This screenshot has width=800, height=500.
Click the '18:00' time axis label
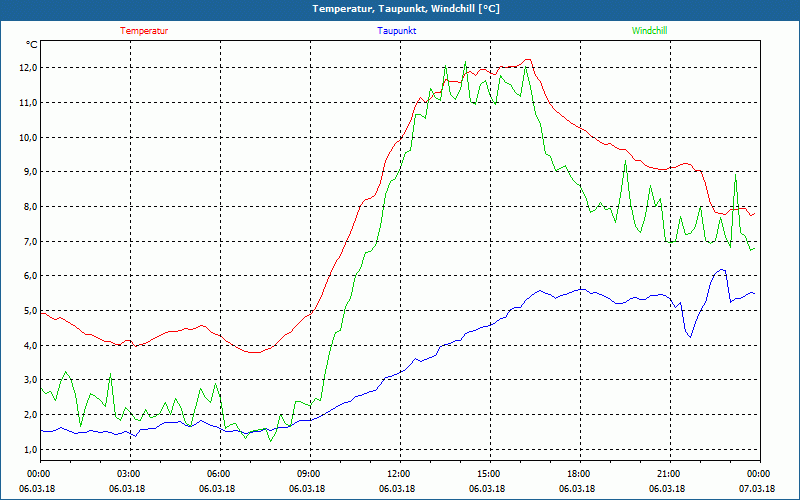click(581, 474)
